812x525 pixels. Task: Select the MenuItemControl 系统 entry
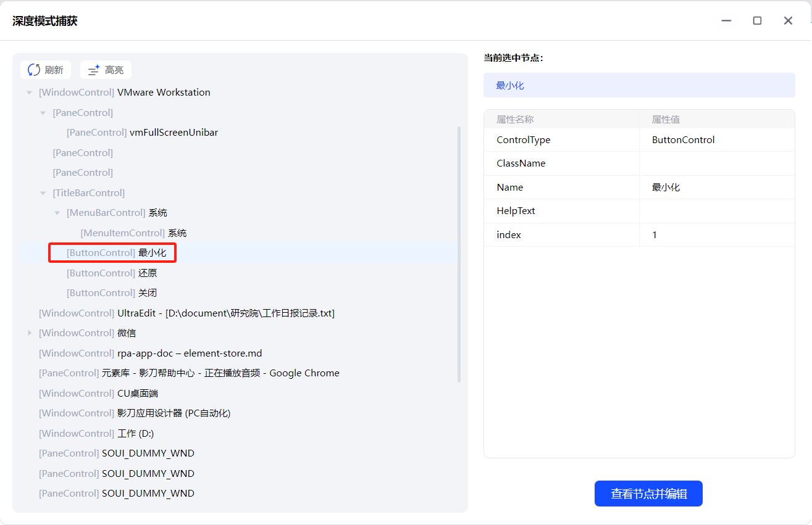coord(133,233)
